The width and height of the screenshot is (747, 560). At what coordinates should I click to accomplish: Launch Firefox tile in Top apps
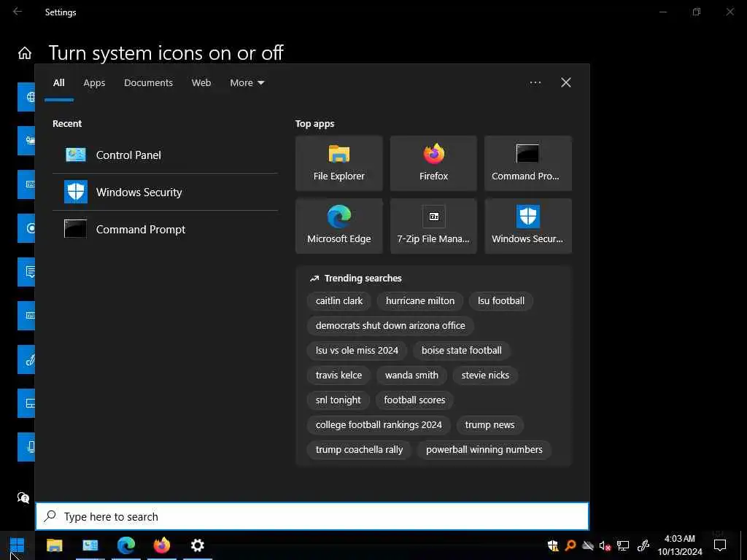[x=433, y=163]
